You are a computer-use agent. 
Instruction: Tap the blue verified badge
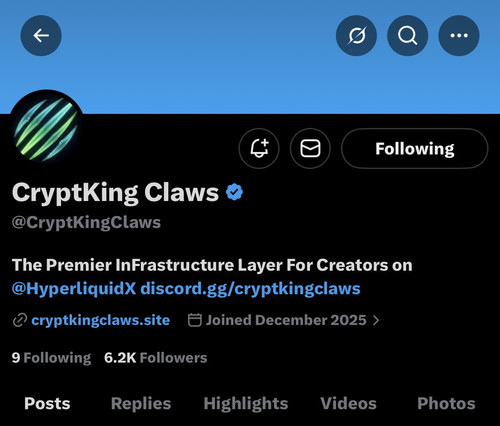tap(234, 192)
